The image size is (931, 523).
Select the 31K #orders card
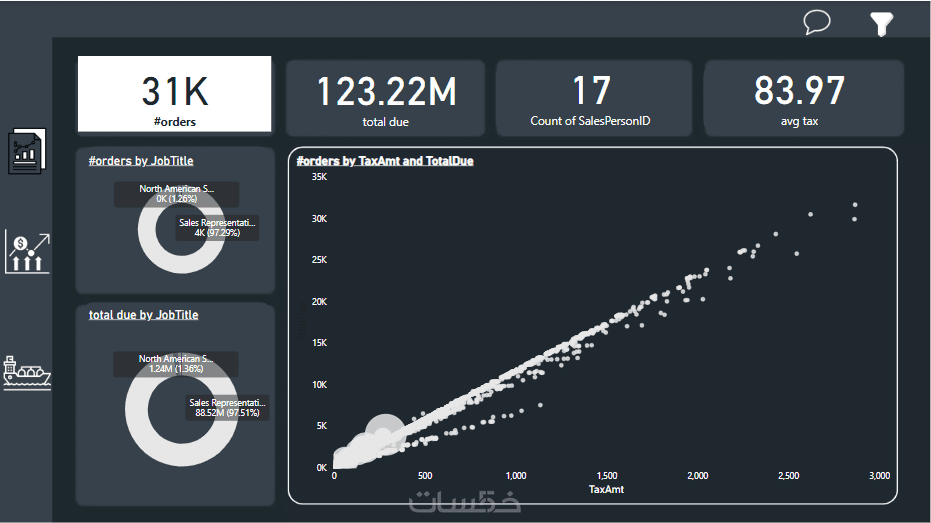(175, 94)
